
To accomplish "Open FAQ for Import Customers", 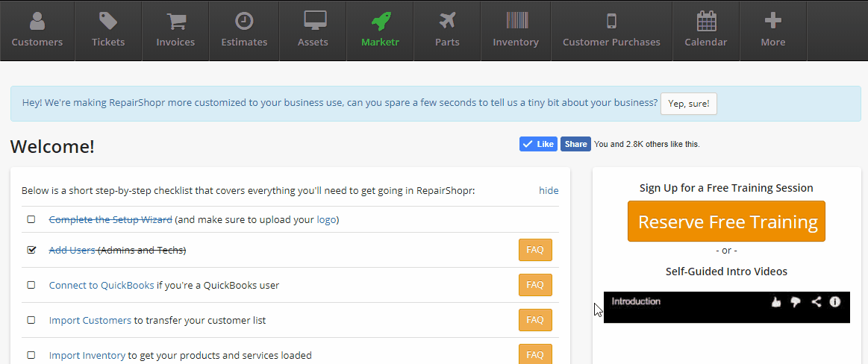I will (535, 320).
